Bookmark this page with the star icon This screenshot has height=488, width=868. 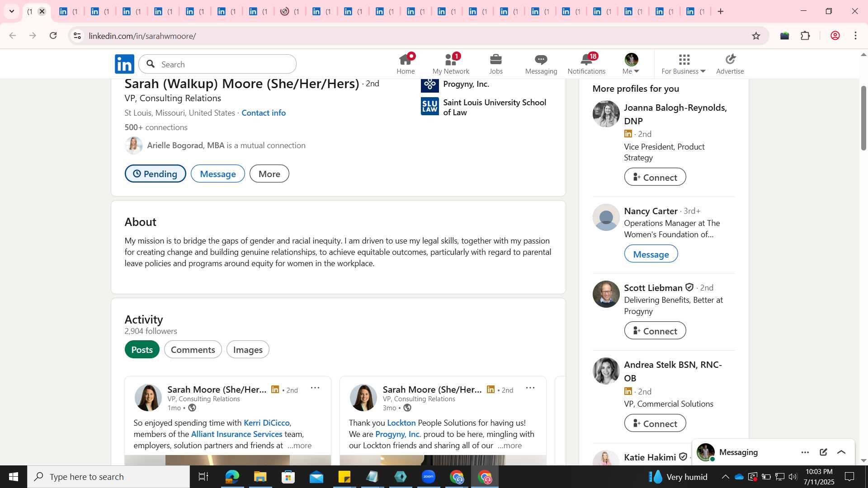pyautogui.click(x=756, y=36)
